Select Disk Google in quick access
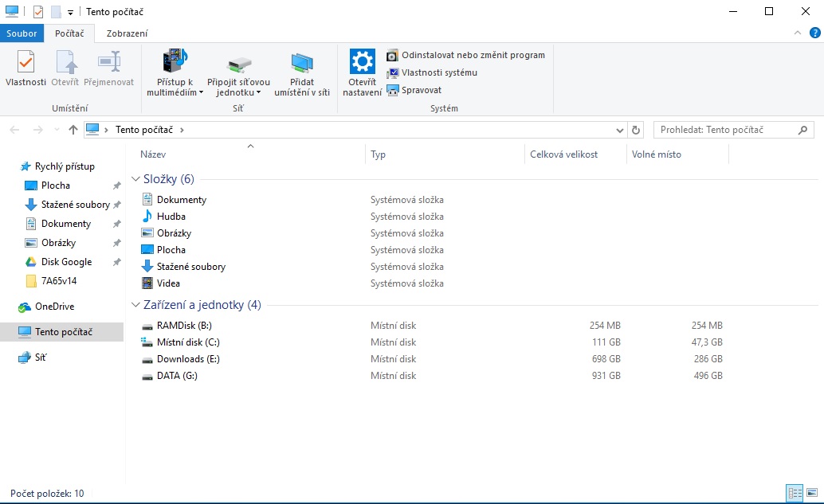The image size is (824, 504). point(66,262)
